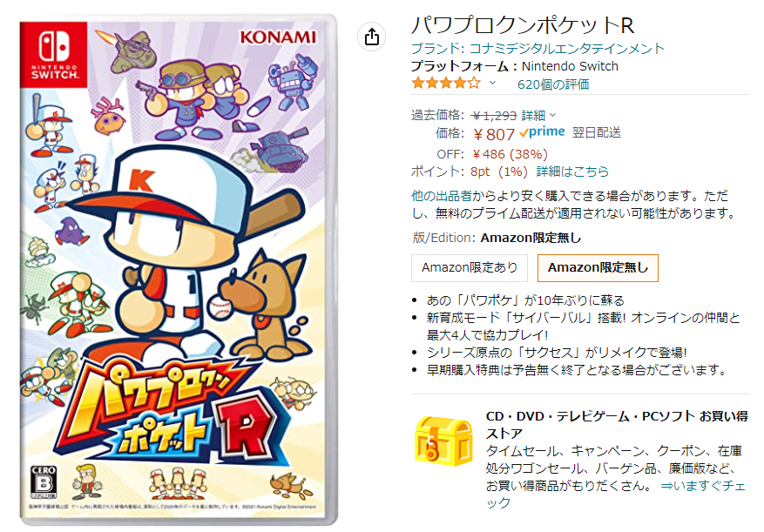Click the game cover product image

point(179,270)
